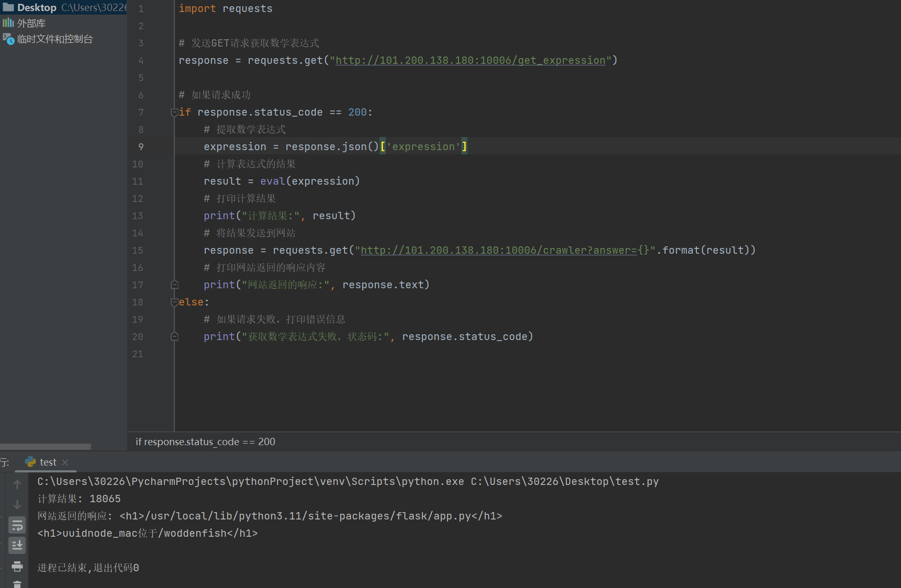Collapse the if block fold marker on line 7

tap(174, 112)
